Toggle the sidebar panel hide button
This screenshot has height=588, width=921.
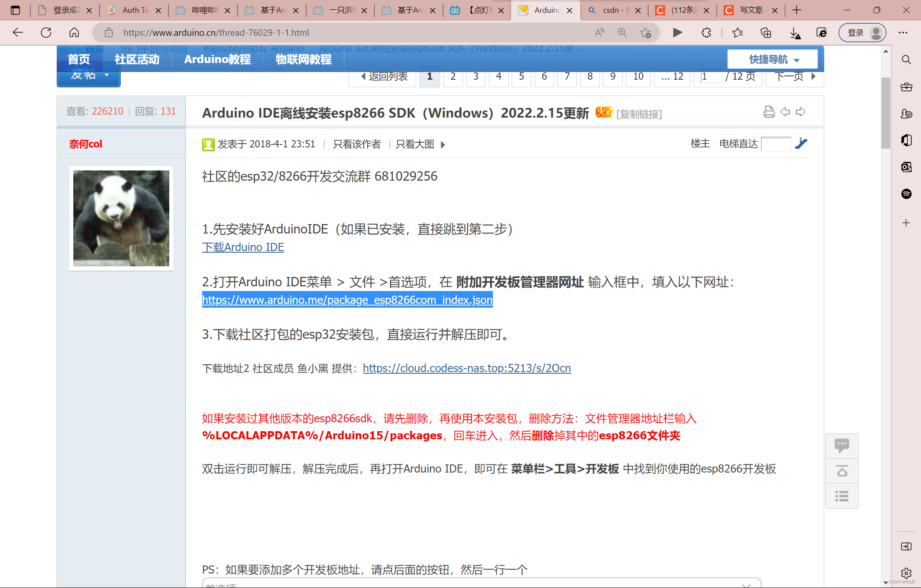click(907, 547)
